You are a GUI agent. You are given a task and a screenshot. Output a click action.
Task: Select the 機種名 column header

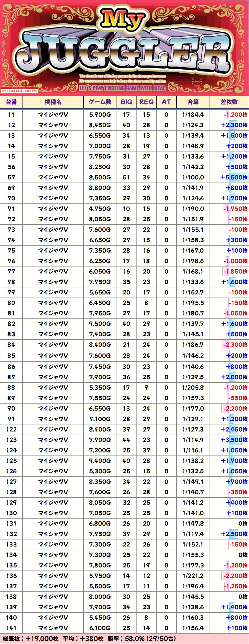[x=53, y=102]
